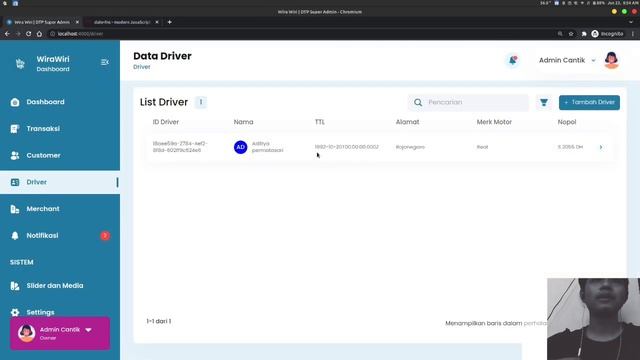
Task: Click the Transaksi receipt icon
Action: (x=15, y=129)
